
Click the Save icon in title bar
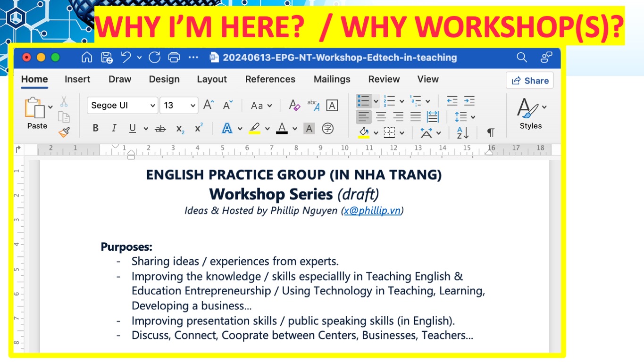click(107, 58)
